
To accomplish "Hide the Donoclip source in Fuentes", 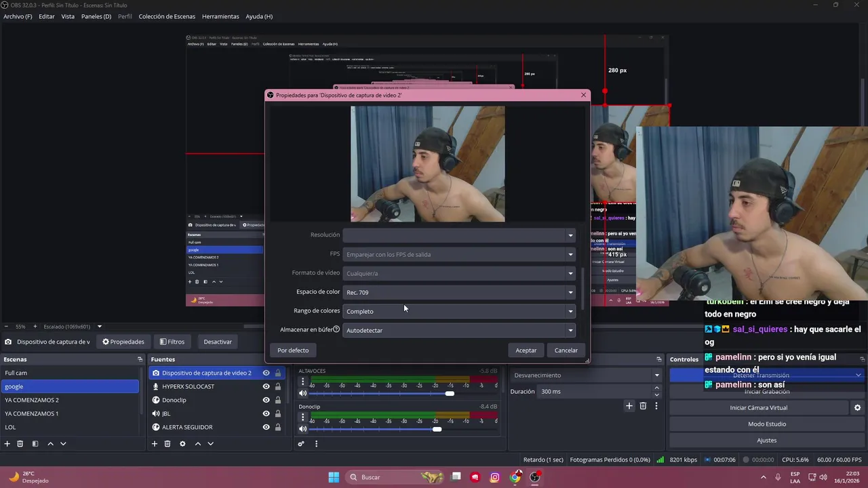I will coord(266,400).
